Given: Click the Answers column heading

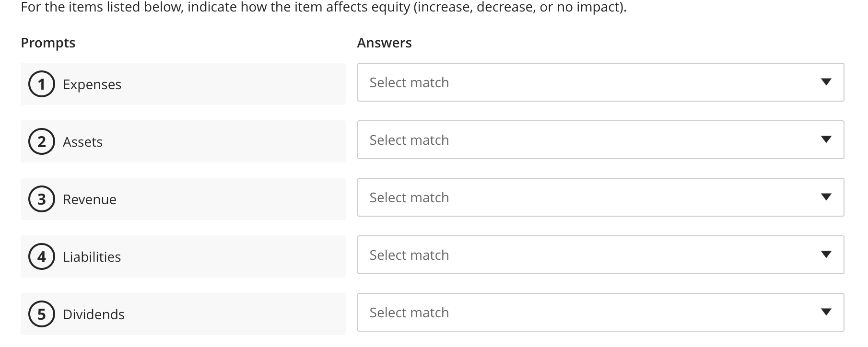Looking at the screenshot, I should (x=384, y=43).
